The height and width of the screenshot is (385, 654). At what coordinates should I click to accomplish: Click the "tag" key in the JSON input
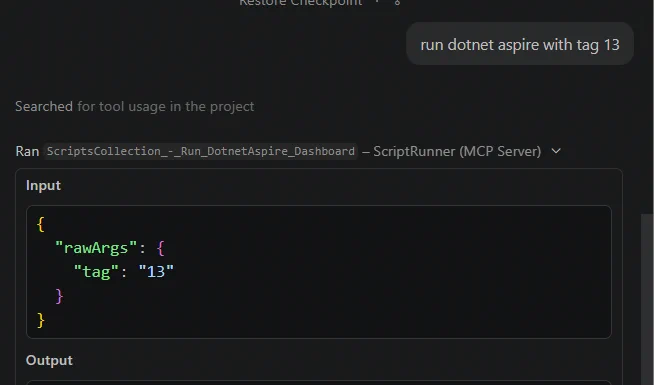[96, 272]
